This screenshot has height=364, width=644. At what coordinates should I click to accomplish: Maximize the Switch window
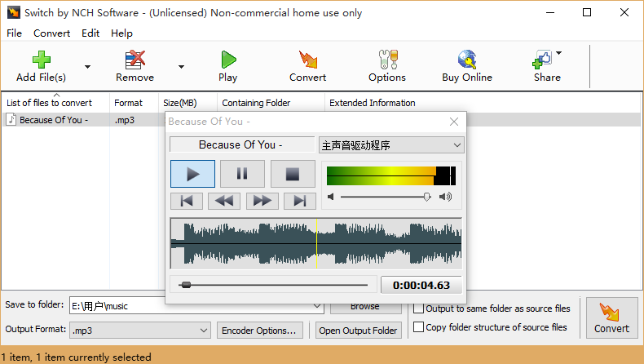coord(587,12)
